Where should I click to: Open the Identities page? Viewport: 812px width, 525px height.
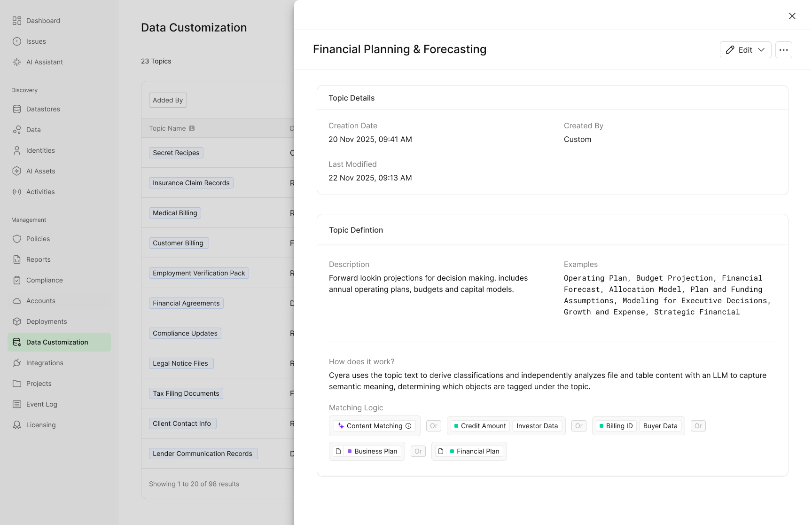pyautogui.click(x=41, y=150)
